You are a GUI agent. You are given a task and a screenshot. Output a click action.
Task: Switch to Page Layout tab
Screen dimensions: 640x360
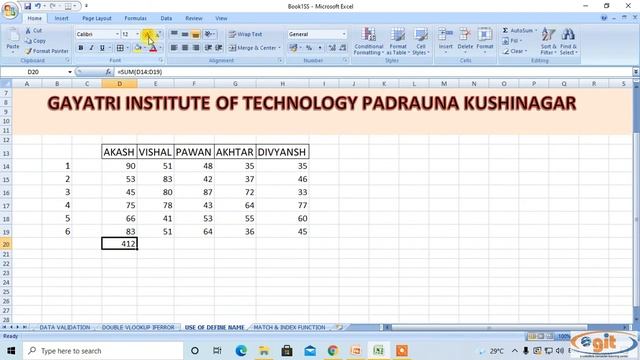[x=97, y=18]
